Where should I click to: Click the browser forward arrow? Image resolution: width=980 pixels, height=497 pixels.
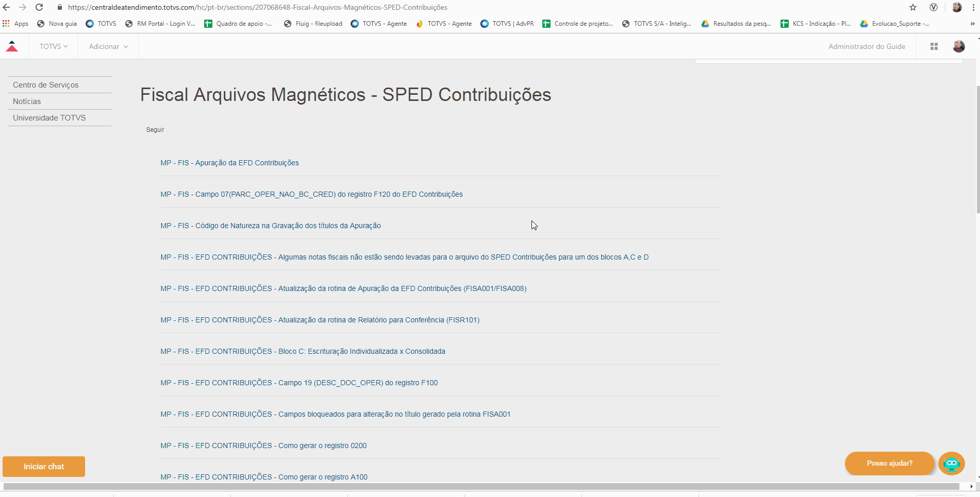click(23, 7)
